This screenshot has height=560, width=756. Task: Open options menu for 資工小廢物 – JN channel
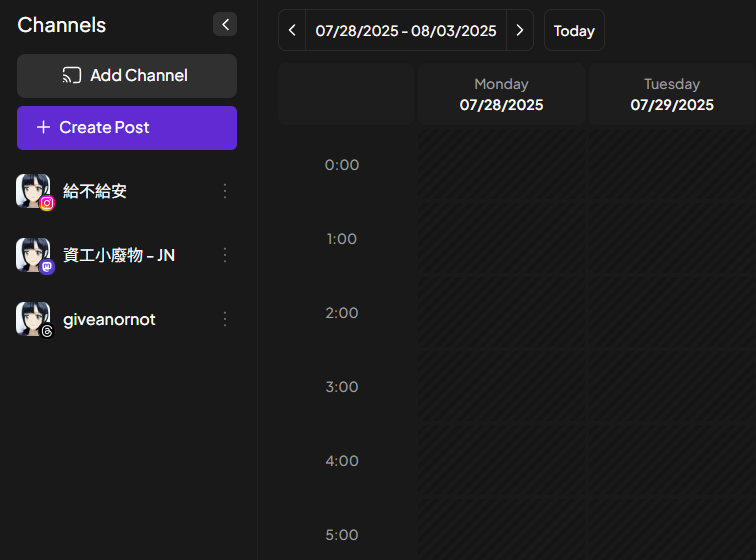coord(225,255)
